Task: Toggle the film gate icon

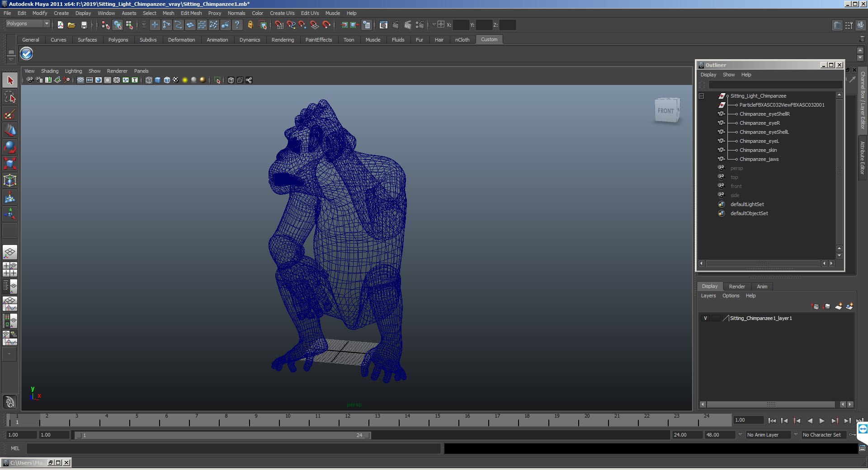Action: pyautogui.click(x=90, y=80)
